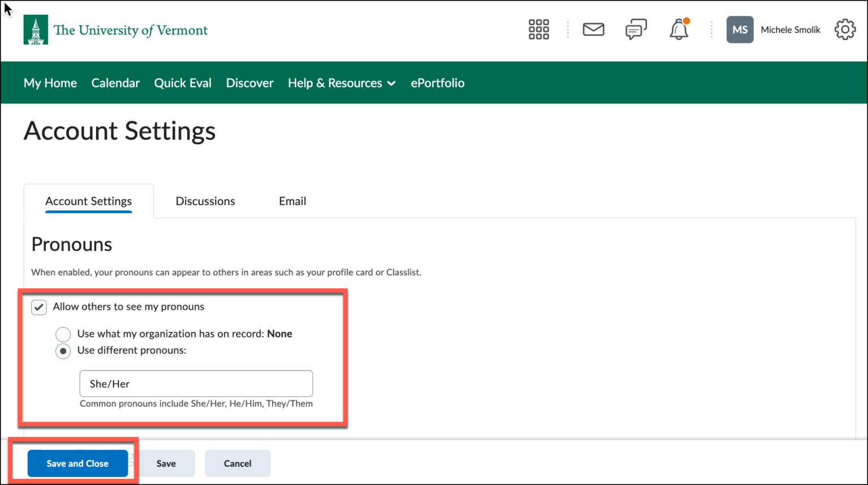This screenshot has height=485, width=868.
Task: Click the Michele Smolik profile avatar
Action: 740,29
